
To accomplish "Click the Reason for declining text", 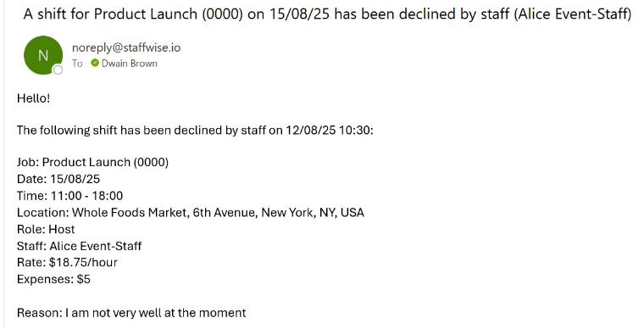I will 131,313.
